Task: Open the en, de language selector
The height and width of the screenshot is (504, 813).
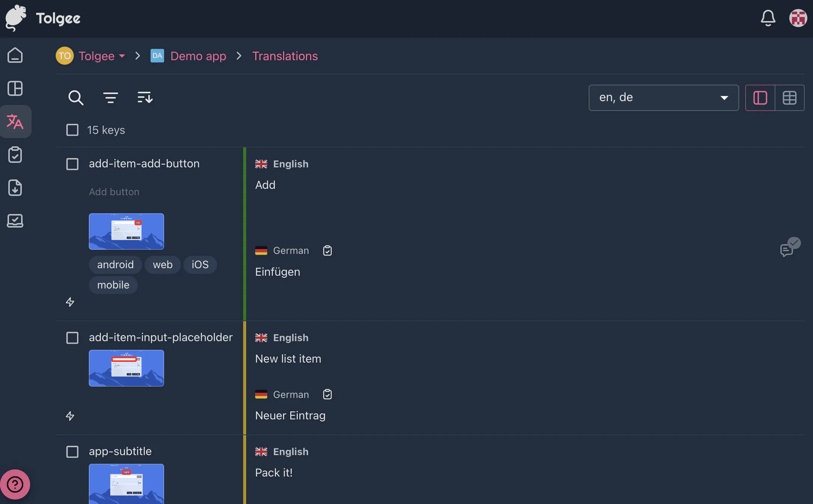Action: click(x=664, y=98)
